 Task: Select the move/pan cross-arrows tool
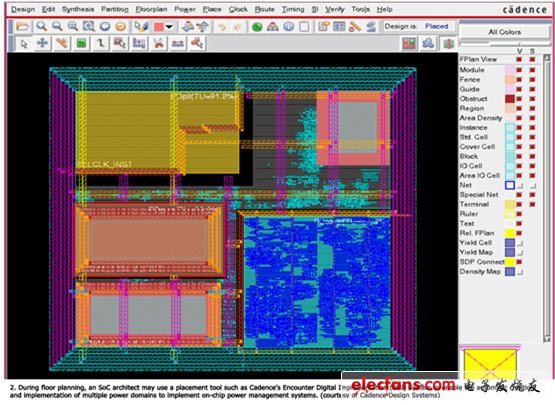pyautogui.click(x=42, y=43)
